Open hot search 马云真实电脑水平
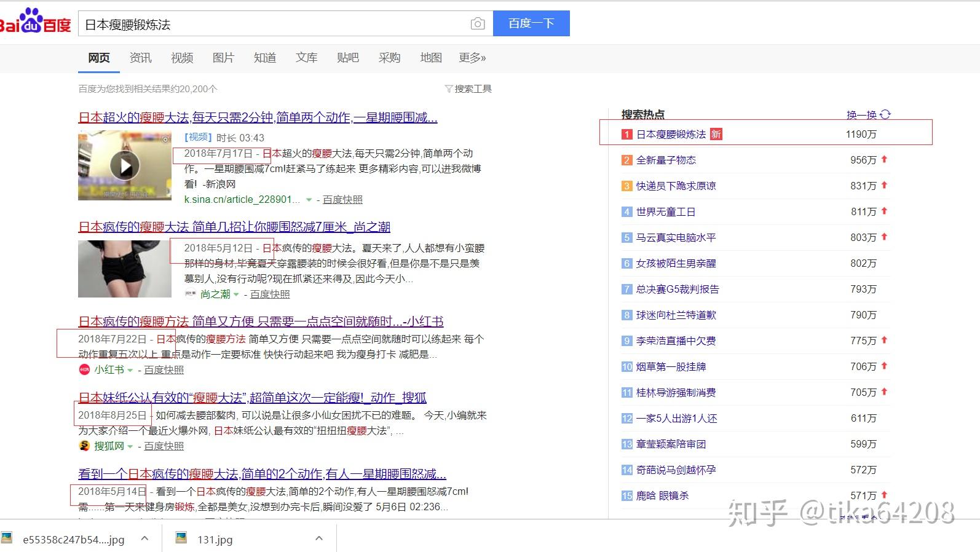Viewport: 980px width, 552px height. point(676,237)
